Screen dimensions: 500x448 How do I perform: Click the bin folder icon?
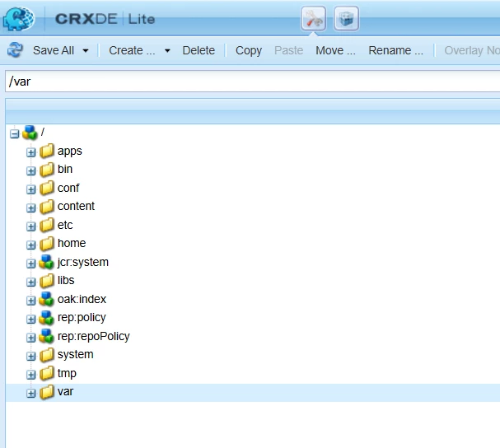click(x=47, y=170)
